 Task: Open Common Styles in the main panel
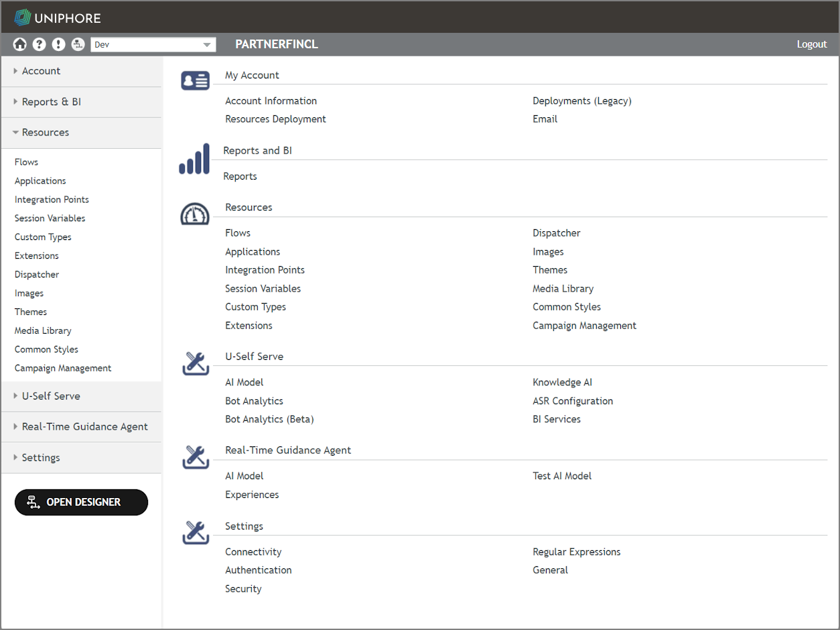[x=567, y=307]
